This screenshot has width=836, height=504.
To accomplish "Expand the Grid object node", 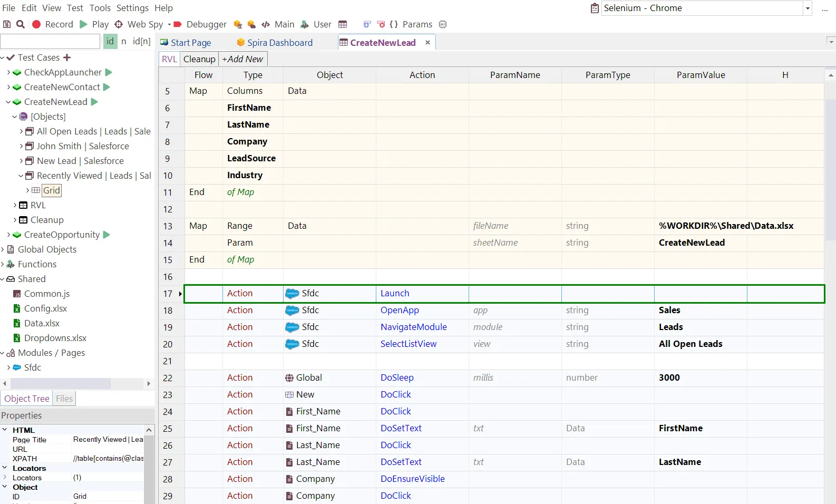I will pos(27,190).
